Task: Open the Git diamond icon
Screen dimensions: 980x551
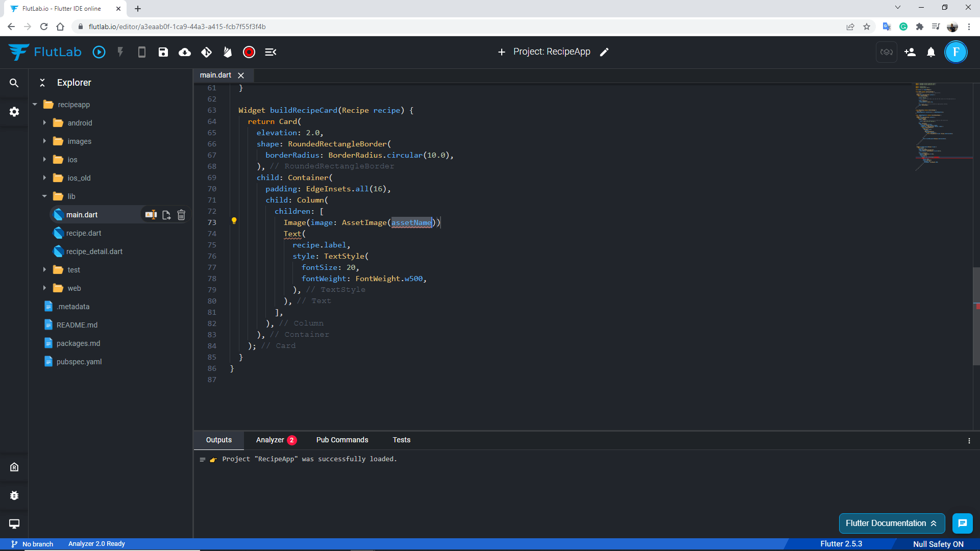Action: [x=206, y=52]
